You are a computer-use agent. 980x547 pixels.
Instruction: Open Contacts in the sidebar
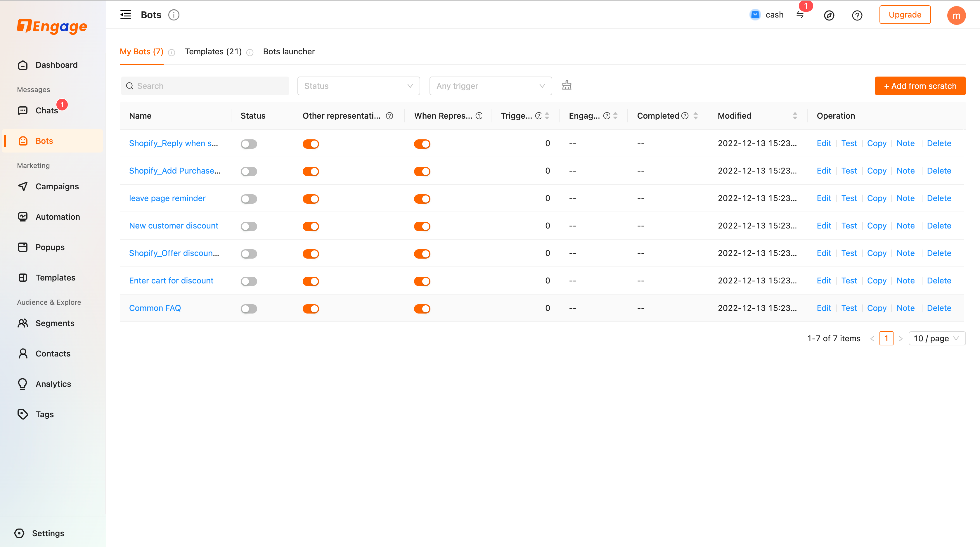(53, 353)
